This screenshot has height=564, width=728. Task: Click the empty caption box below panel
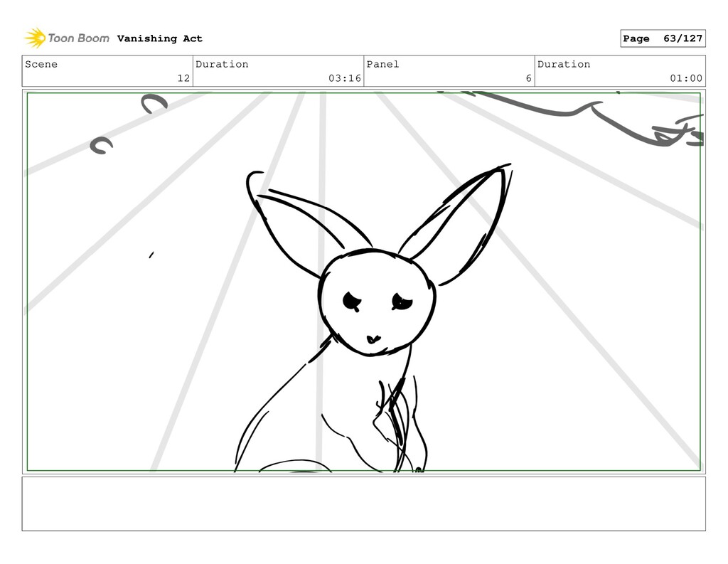point(363,504)
